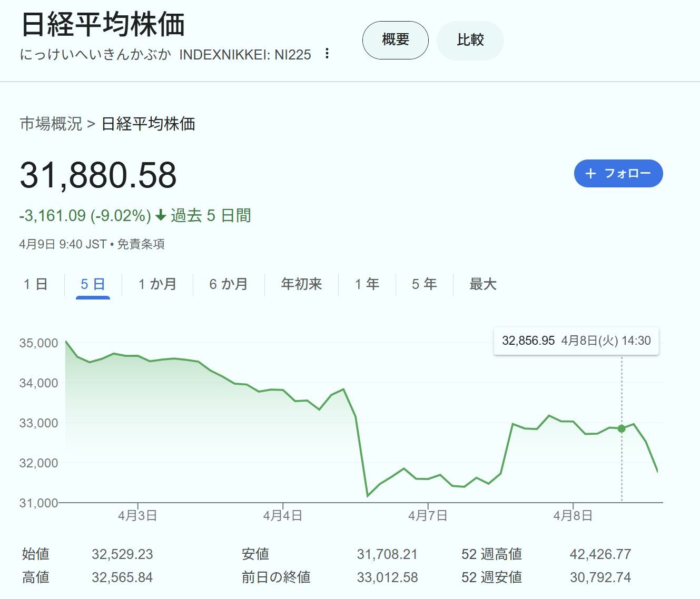700x599 pixels.
Task: Switch chart to 1か月 range
Action: [x=157, y=284]
